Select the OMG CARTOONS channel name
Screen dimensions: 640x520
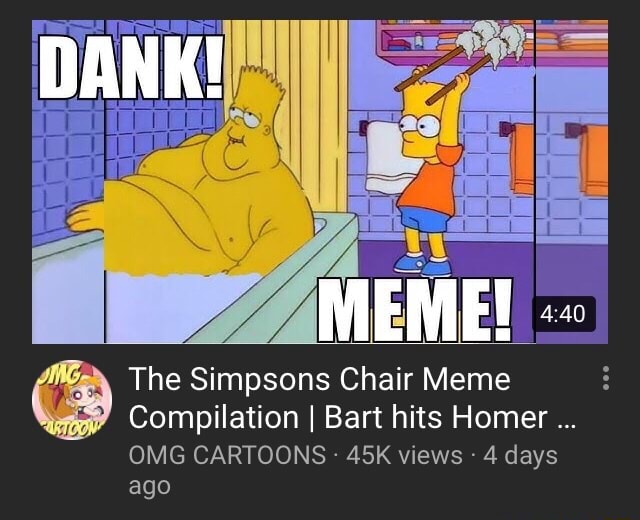click(x=227, y=455)
